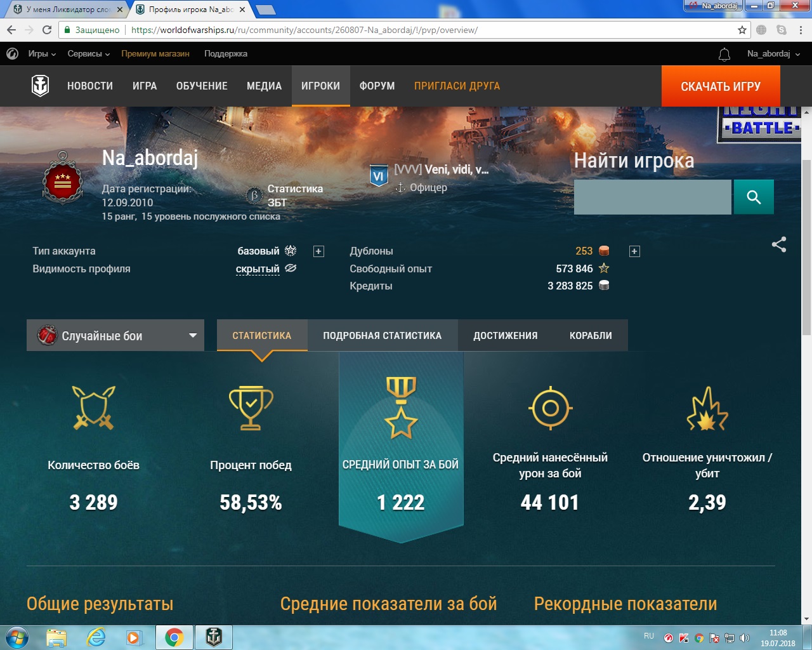Open the Медиа menu item
812x650 pixels.
click(x=264, y=86)
